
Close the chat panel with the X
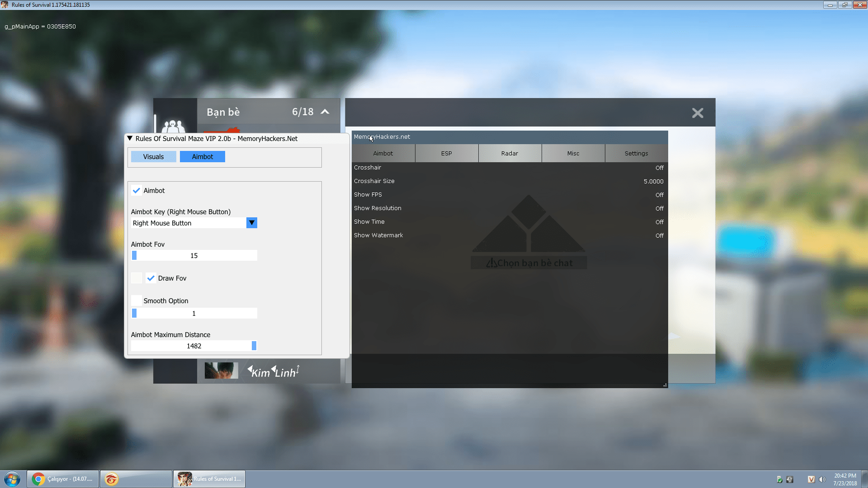[x=698, y=113]
